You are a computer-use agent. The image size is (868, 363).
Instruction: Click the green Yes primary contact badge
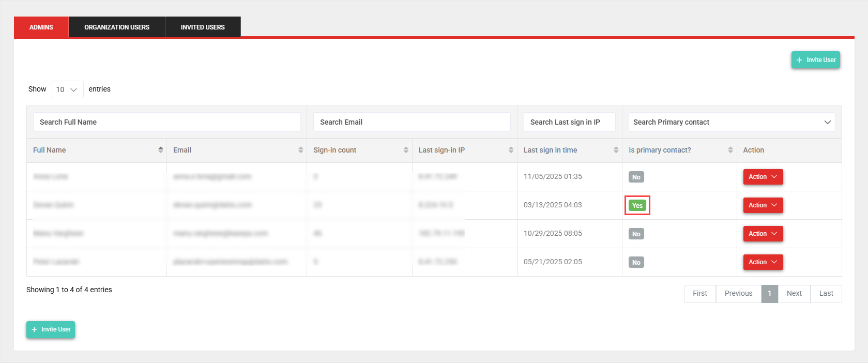[x=637, y=205]
